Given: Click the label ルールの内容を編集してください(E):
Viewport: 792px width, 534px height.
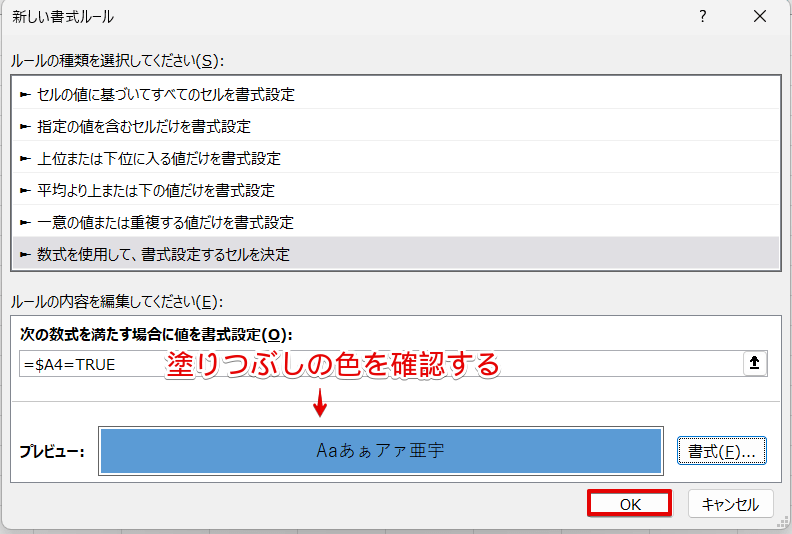Looking at the screenshot, I should coord(117,302).
